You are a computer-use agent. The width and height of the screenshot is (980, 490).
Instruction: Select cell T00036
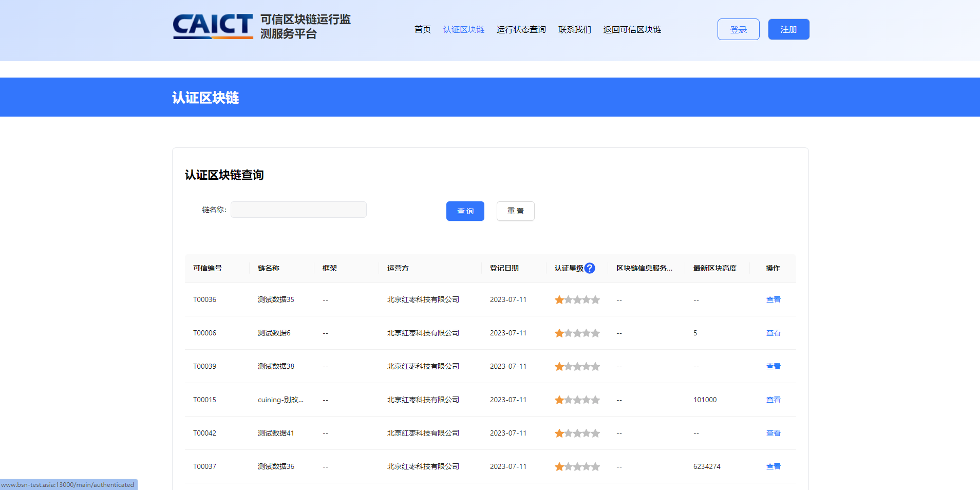(204, 299)
